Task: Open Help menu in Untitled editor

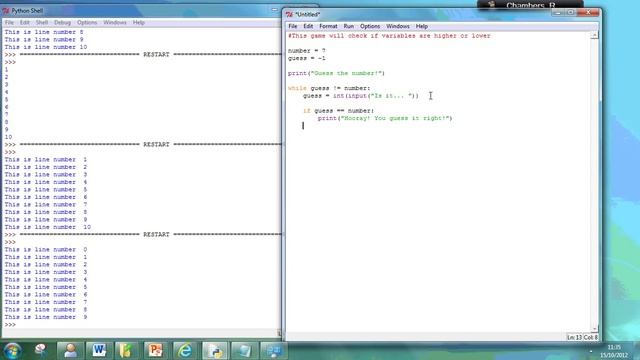Action: [422, 26]
